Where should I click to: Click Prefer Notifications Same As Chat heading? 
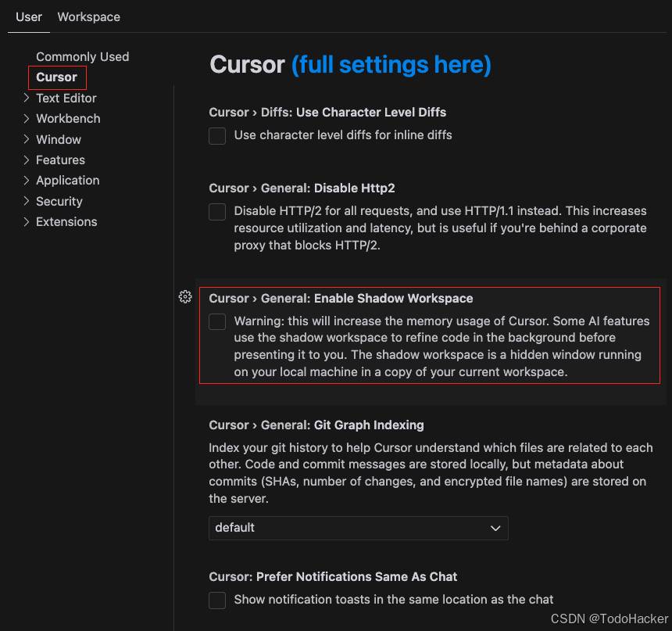click(333, 577)
